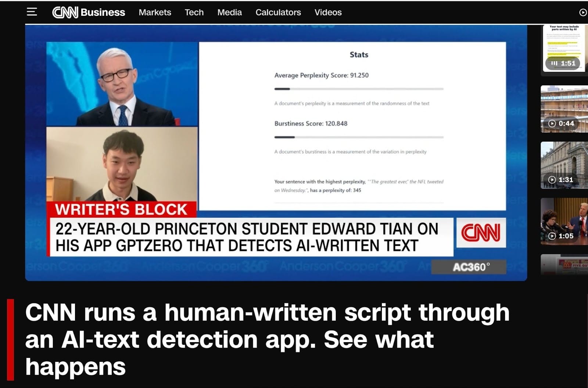Open the Calculators section
The image size is (588, 388).
[278, 12]
